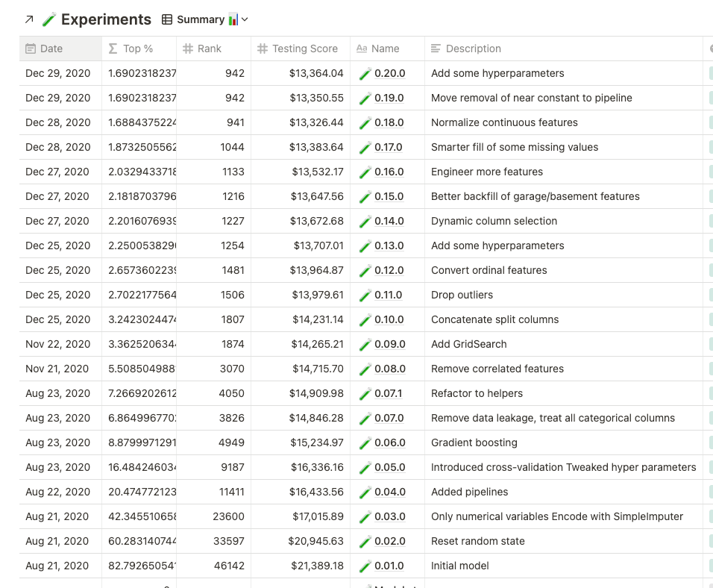Viewport: 713px width, 588px height.
Task: Click the Dec 28, 2020 date for 0.18.0
Action: click(57, 122)
